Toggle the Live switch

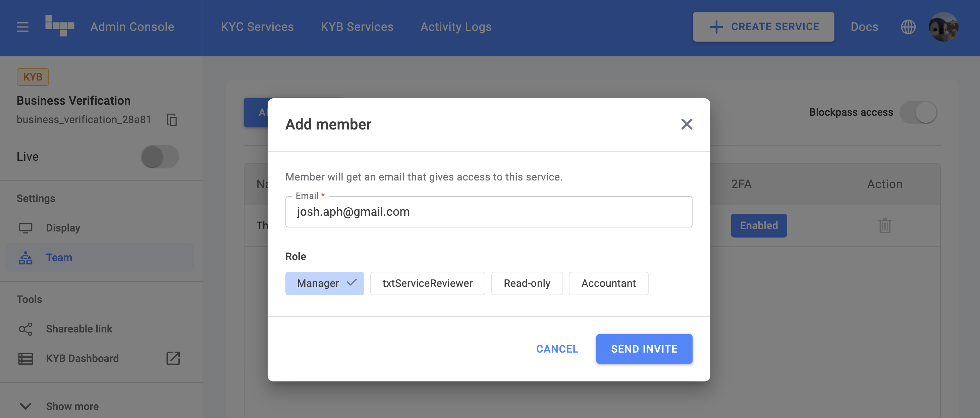[159, 156]
